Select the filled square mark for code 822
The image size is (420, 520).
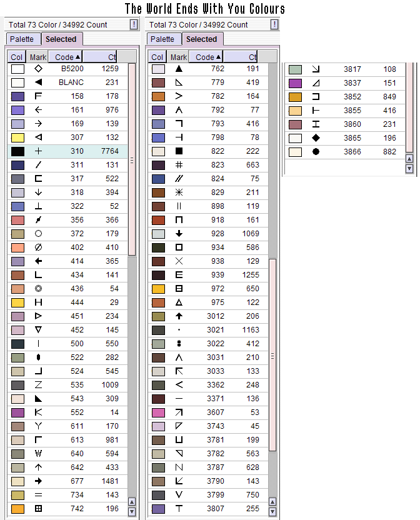click(x=179, y=151)
